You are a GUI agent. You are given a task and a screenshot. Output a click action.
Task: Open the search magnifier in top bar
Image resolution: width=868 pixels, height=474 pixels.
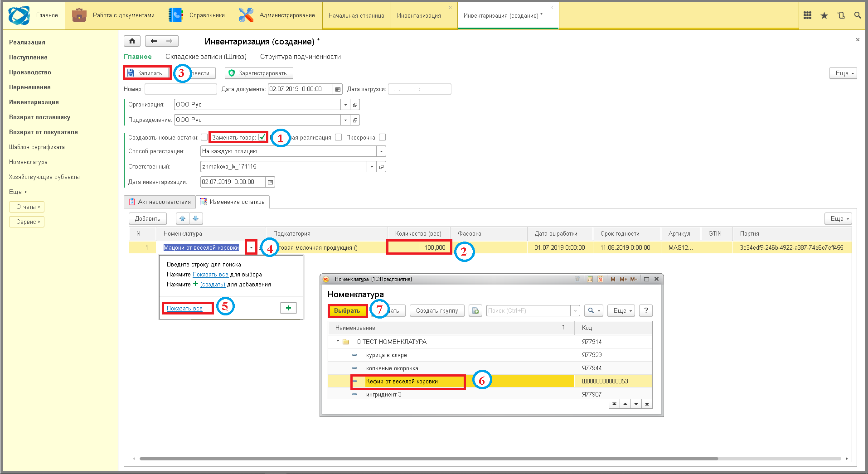(858, 15)
